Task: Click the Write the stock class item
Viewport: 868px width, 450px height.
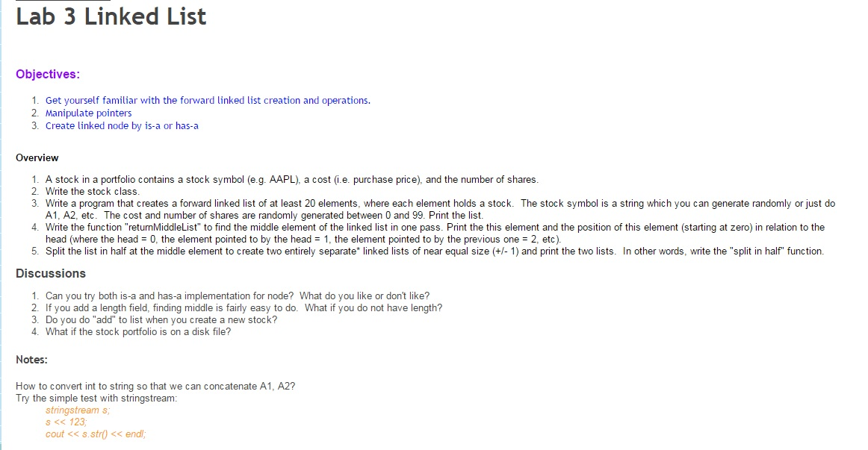Action: click(93, 191)
